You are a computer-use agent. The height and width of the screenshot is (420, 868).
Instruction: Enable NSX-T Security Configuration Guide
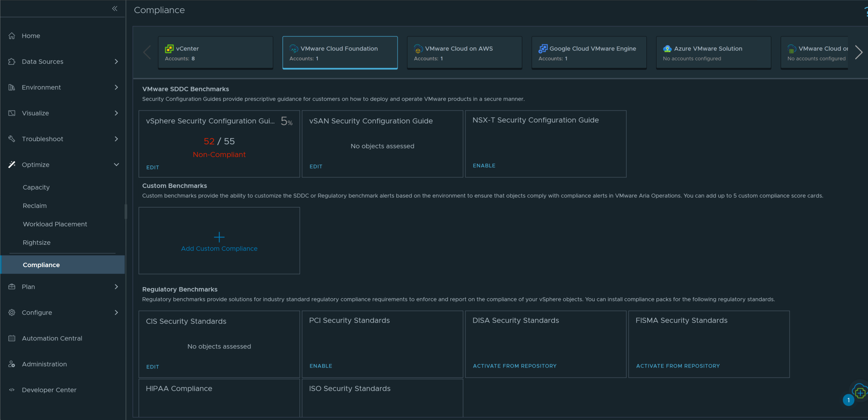click(x=484, y=166)
